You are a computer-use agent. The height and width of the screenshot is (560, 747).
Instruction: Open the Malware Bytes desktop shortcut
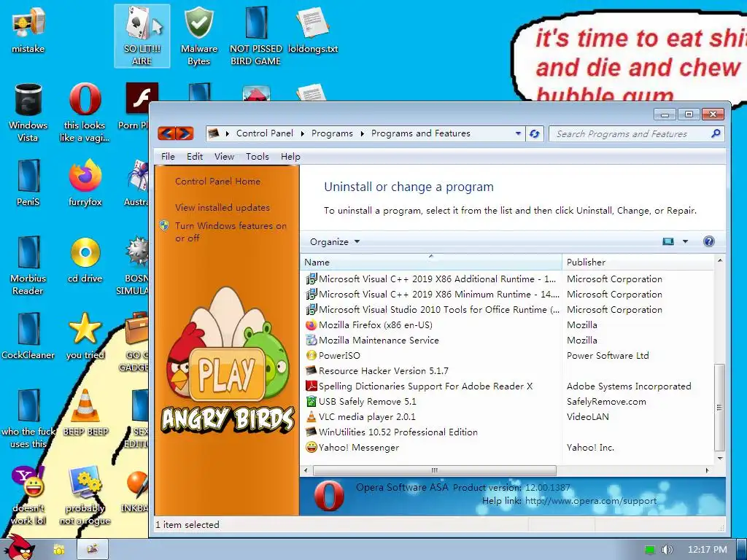(x=198, y=36)
